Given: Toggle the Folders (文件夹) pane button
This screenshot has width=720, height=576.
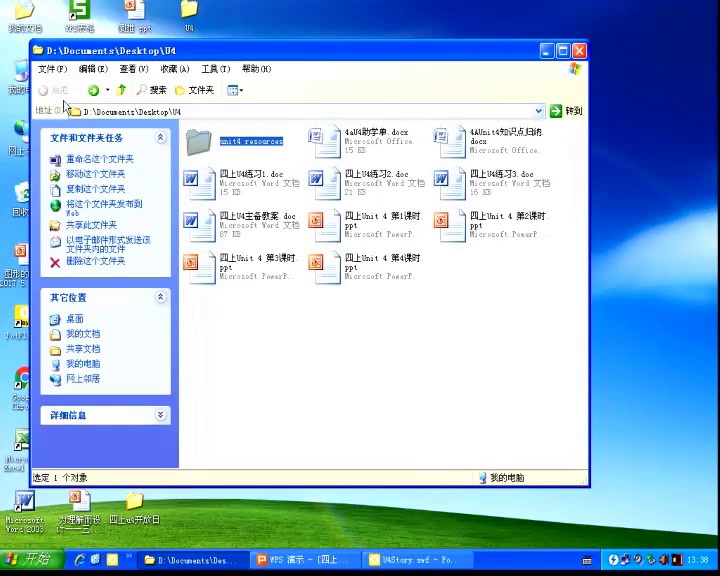Looking at the screenshot, I should tap(195, 90).
